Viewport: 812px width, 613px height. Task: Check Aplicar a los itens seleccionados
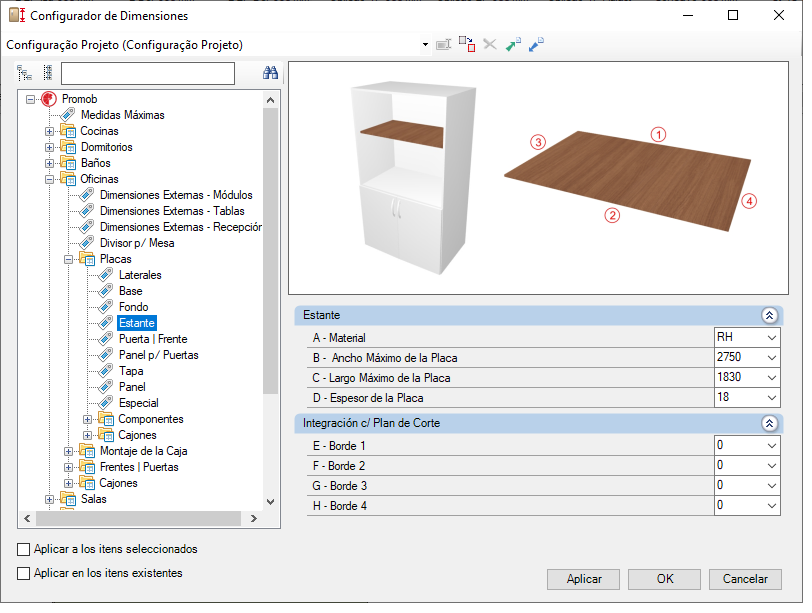tap(23, 549)
